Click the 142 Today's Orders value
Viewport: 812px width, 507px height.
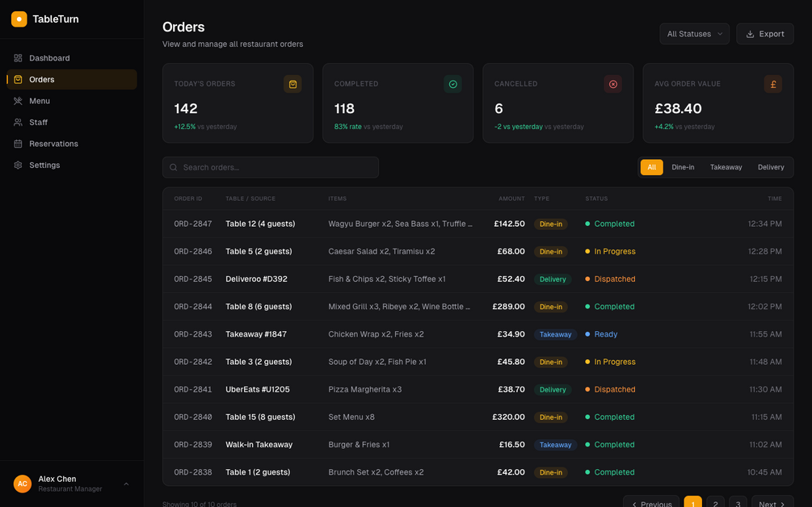coord(186,109)
